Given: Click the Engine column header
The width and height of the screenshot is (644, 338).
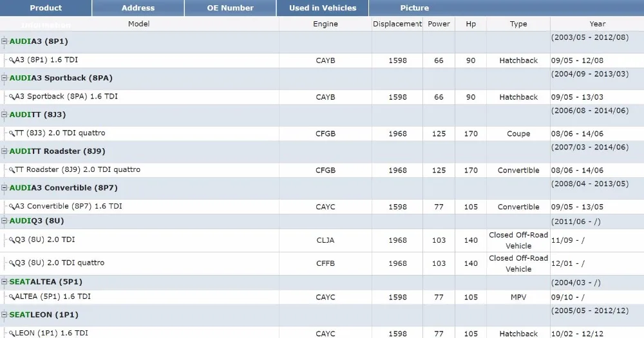Looking at the screenshot, I should click(x=325, y=24).
